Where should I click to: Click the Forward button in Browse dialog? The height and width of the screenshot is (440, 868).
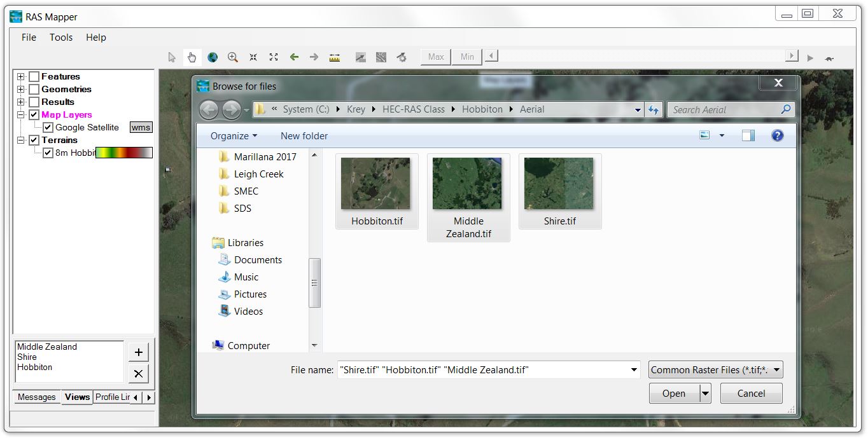pos(232,110)
